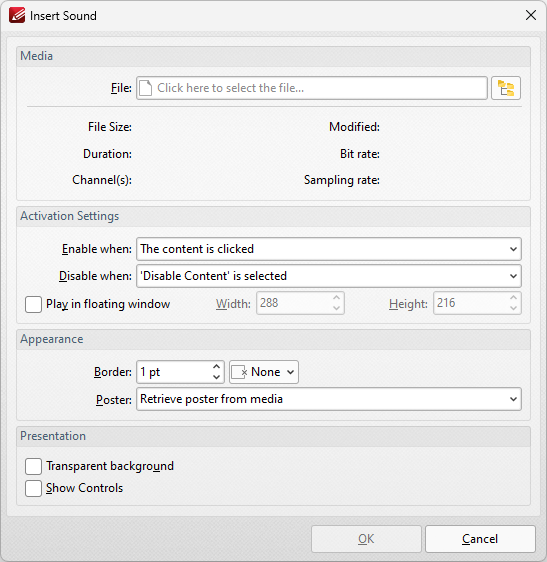Screen dimensions: 547x562
Task: Click the Cancel button
Action: [x=480, y=539]
